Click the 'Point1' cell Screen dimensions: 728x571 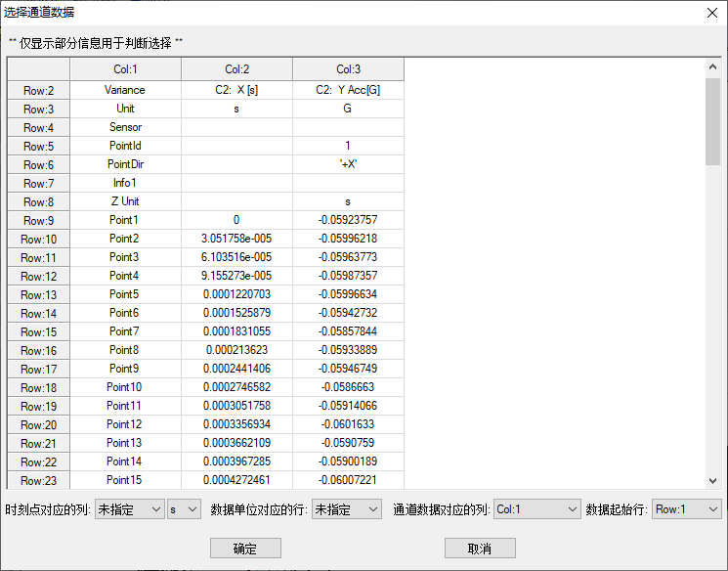coord(125,220)
